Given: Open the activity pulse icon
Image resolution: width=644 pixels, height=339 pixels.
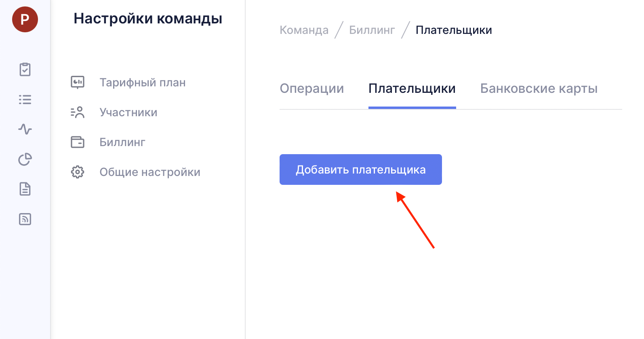Looking at the screenshot, I should point(25,129).
